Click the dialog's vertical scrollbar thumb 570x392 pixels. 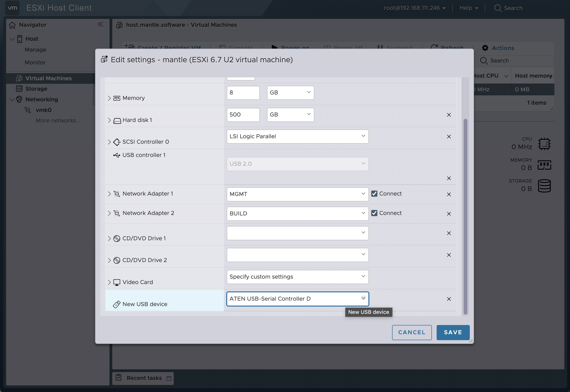(x=465, y=216)
